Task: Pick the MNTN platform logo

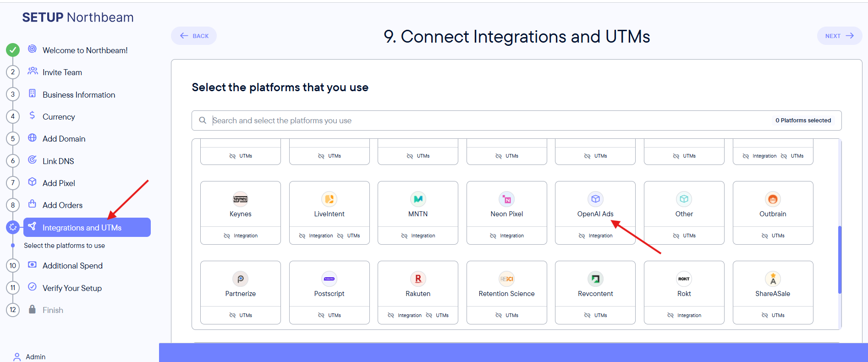Action: [418, 199]
